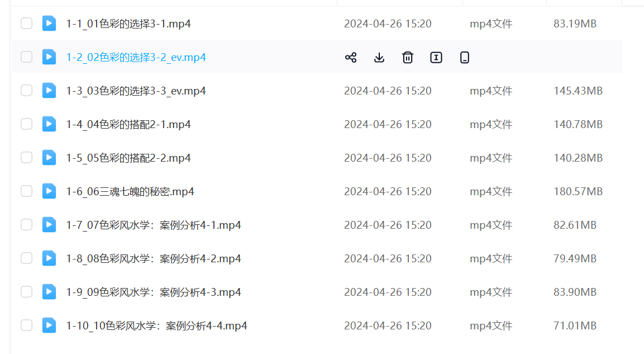Open 1-5_05色彩的搭配2-2.mp4
Image resolution: width=644 pixels, height=354 pixels.
(x=128, y=158)
